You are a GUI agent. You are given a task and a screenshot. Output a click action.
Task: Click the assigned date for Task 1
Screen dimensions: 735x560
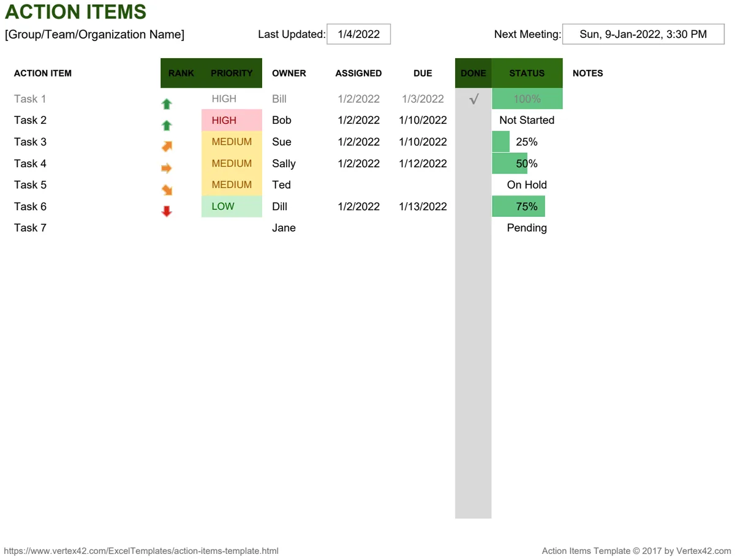(x=359, y=99)
